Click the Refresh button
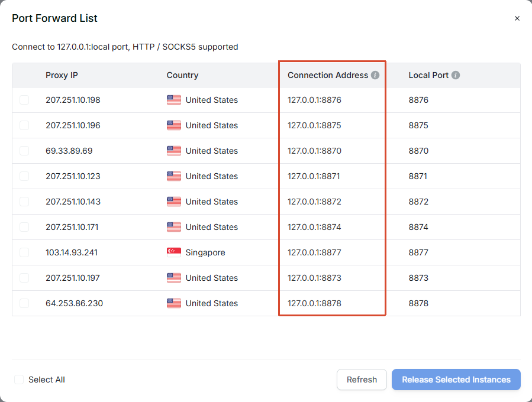This screenshot has width=532, height=402. point(362,380)
